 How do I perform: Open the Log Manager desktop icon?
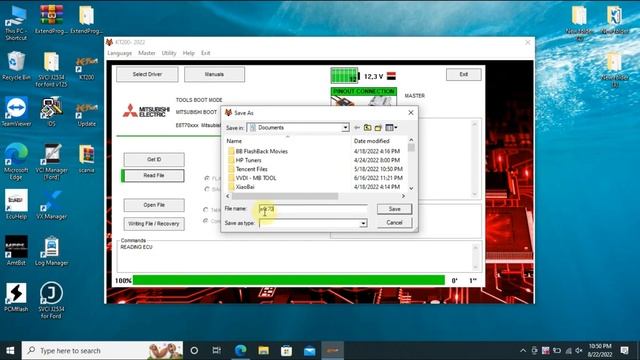coord(51,251)
